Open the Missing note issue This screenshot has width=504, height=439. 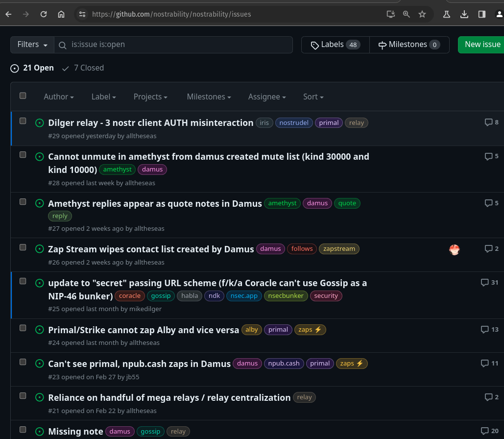coord(75,431)
